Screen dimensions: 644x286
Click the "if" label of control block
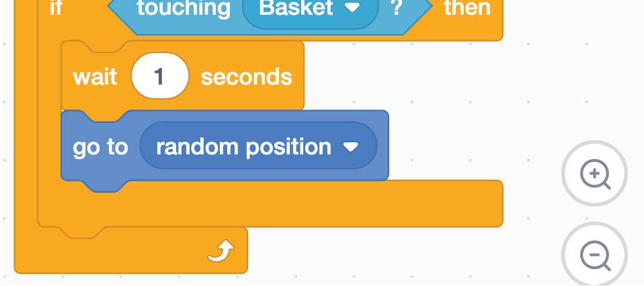click(56, 8)
